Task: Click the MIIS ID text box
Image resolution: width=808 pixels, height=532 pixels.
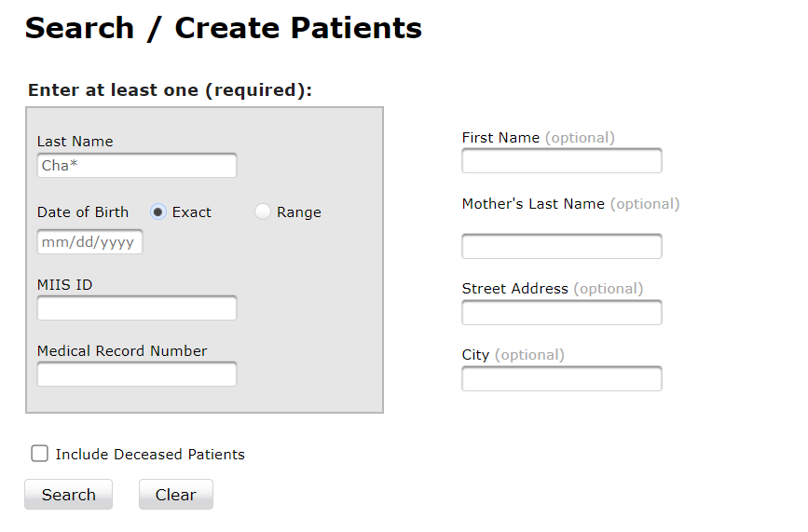Action: 136,308
